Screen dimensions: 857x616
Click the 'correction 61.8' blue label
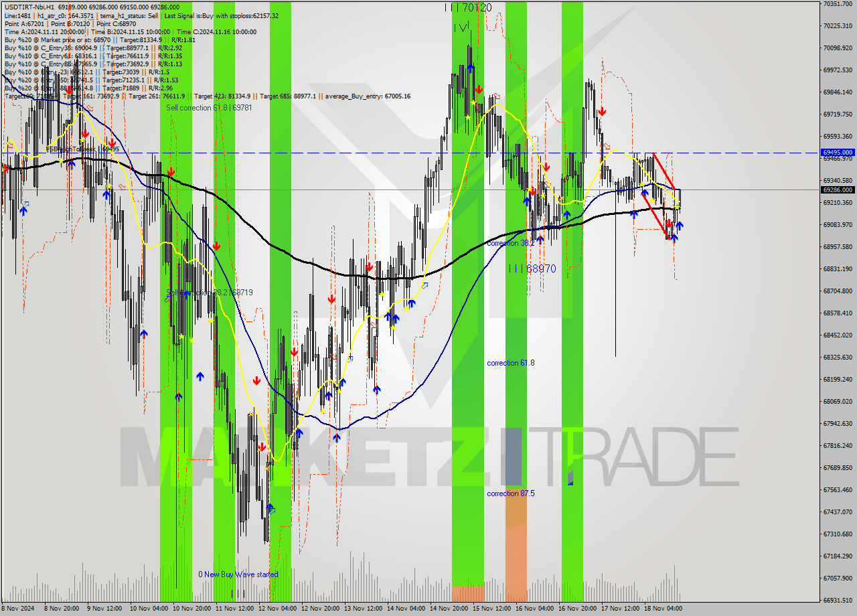tap(510, 363)
